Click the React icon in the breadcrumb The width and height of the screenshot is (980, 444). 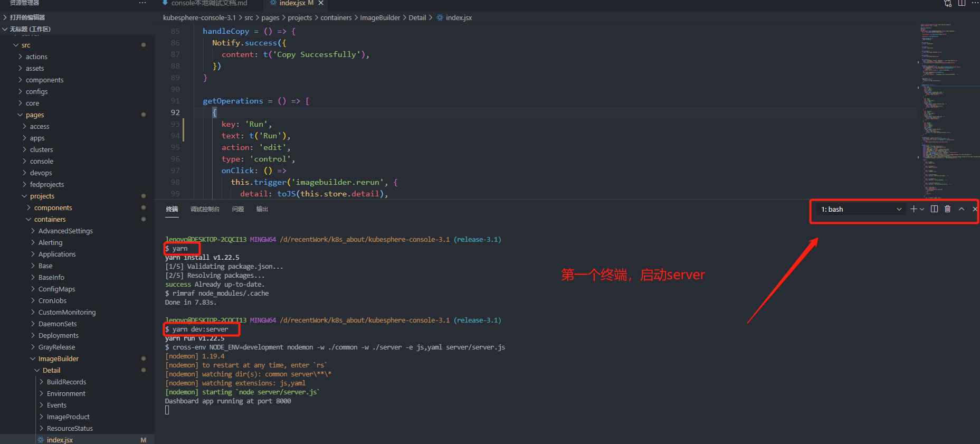[x=440, y=17]
